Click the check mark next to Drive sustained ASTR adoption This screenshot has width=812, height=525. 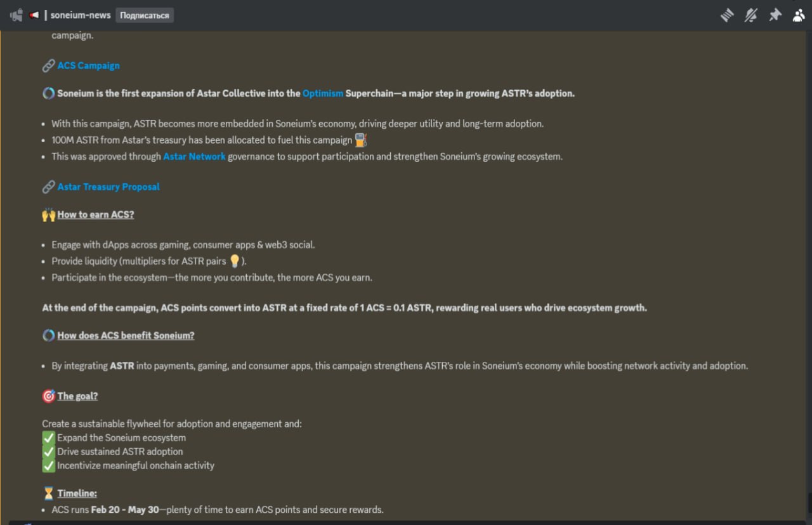(49, 451)
